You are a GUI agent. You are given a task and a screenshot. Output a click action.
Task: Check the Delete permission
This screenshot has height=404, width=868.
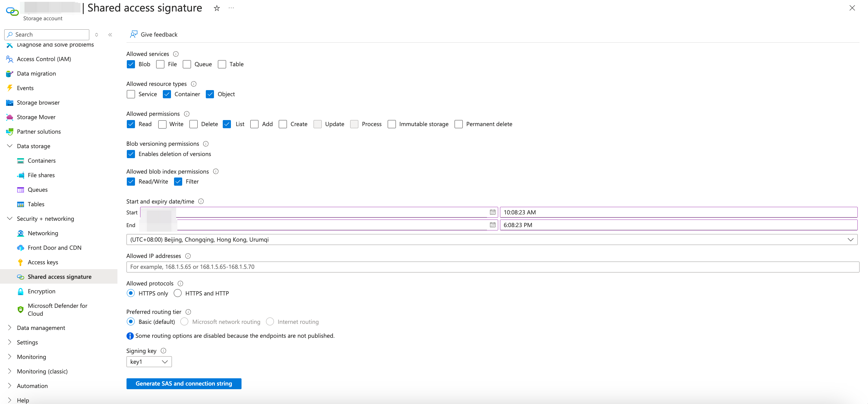(193, 124)
